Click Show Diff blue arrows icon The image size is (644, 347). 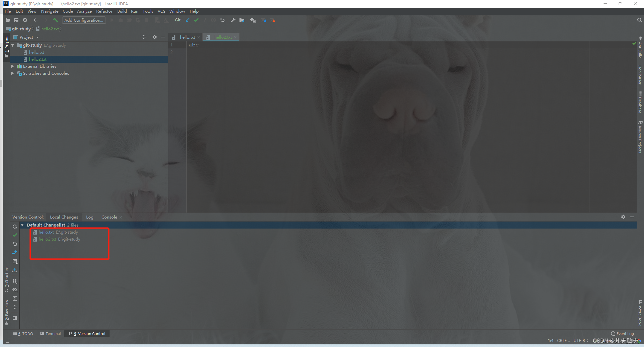point(15,253)
